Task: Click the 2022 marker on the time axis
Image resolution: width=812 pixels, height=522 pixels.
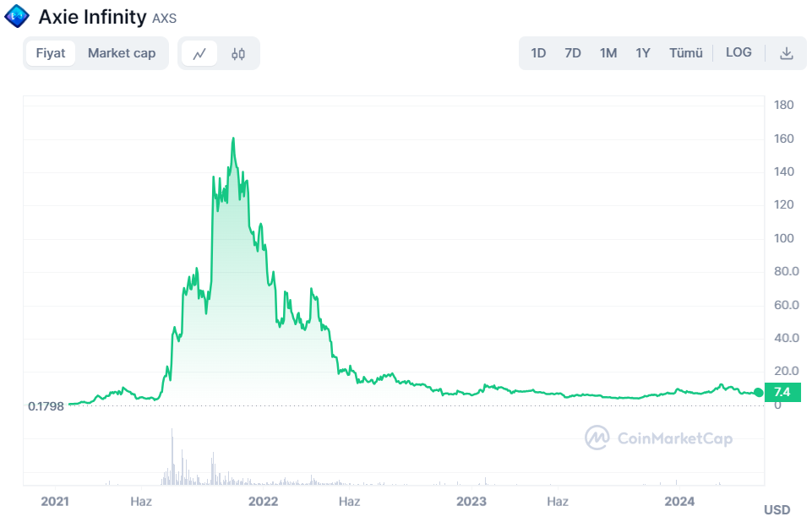Action: [x=264, y=502]
